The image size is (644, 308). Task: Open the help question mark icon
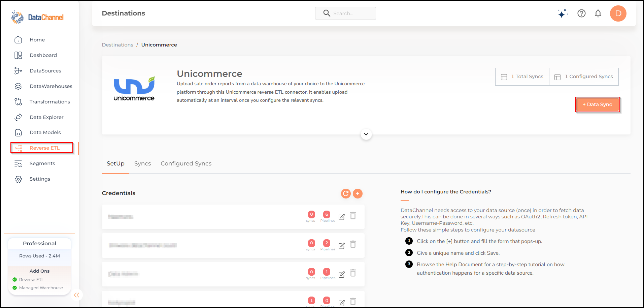[x=581, y=13]
